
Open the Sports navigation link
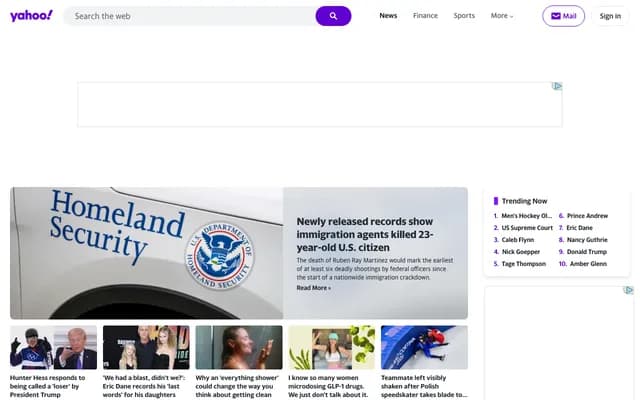[464, 16]
